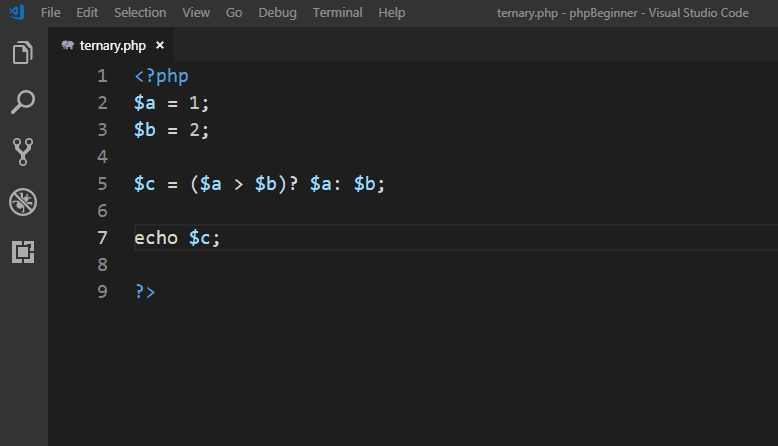The width and height of the screenshot is (778, 446).
Task: Click line number 2 in gutter
Action: 102,103
